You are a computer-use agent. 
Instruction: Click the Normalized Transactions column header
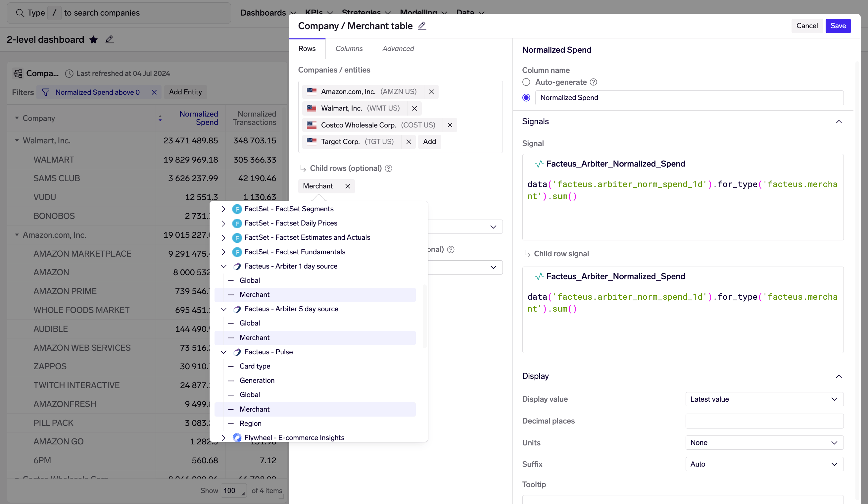[255, 118]
